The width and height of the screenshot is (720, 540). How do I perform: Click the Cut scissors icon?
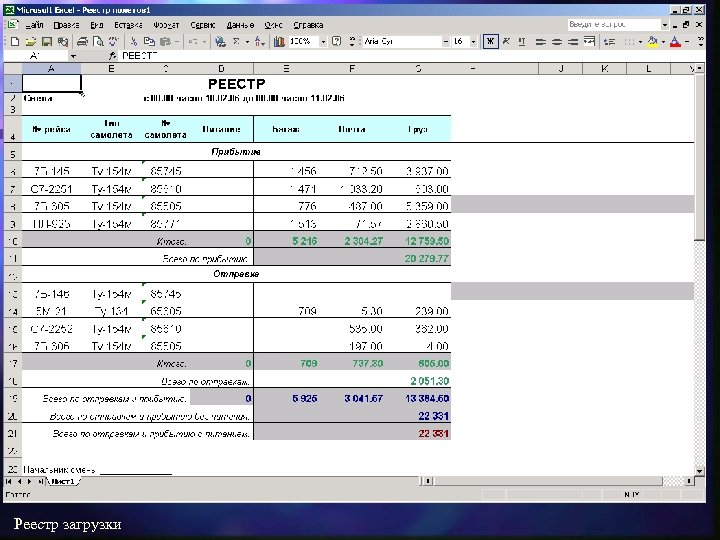click(x=134, y=42)
